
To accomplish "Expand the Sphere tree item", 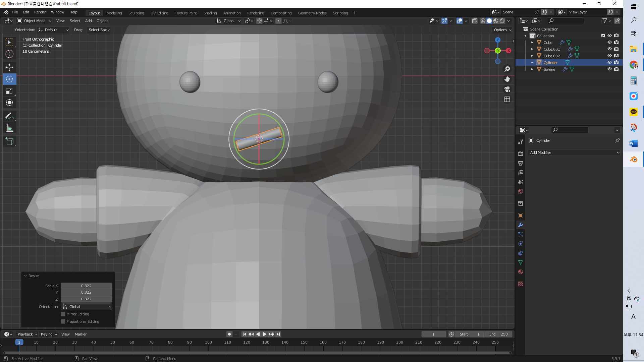I will click(532, 69).
